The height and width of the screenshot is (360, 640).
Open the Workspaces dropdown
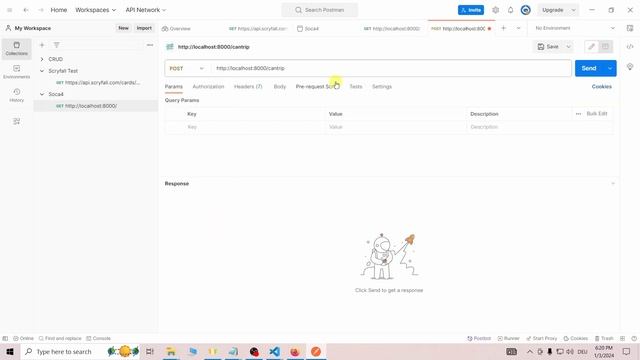(x=96, y=10)
